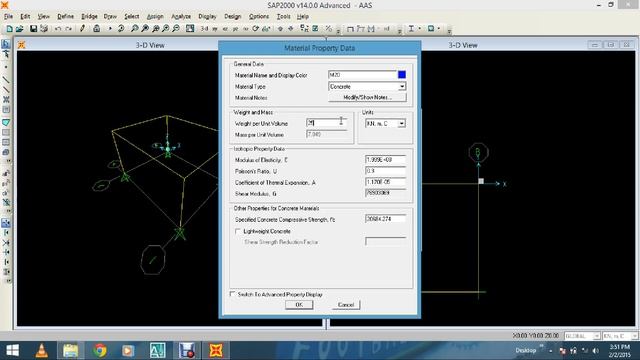Click the Cancel button

[x=346, y=305]
